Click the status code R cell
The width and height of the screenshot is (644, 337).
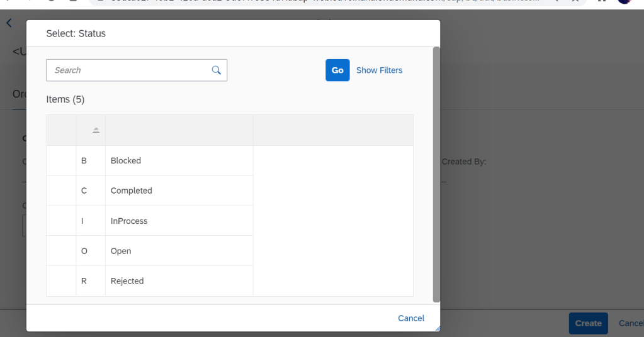click(x=84, y=281)
